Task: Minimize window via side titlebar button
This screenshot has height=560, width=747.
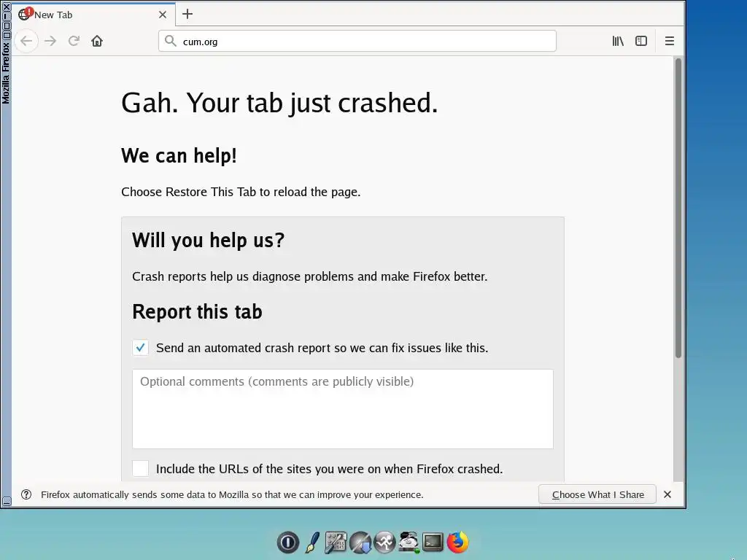Action: [6, 16]
